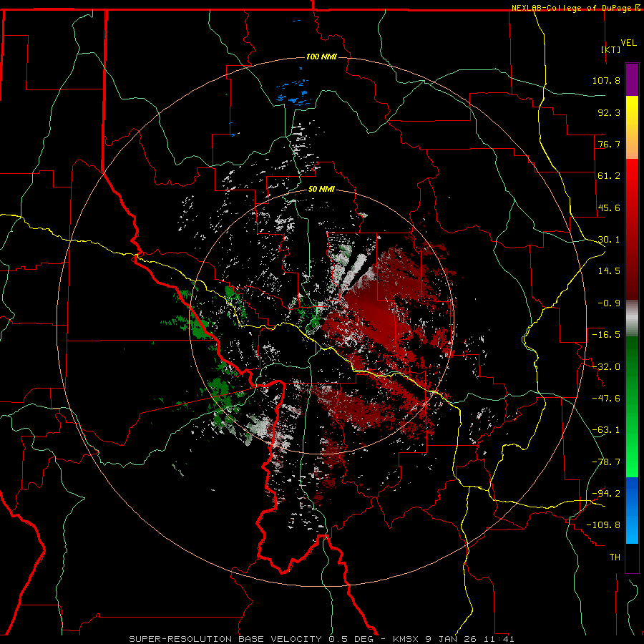644x644 pixels.
Task: Click the 61.2 velocity scale value
Action: click(x=609, y=176)
